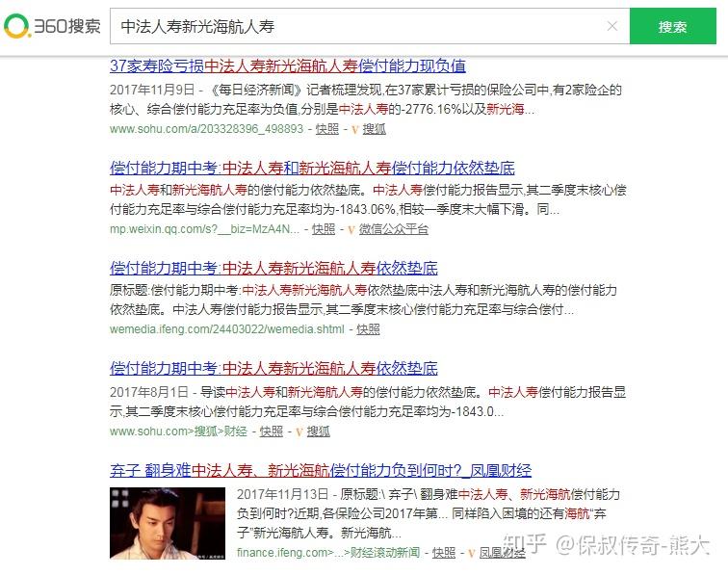Open result 偿付能力期中考:中法人寿和新光海航人寿偿付能力依然垫底
Viewport: 728px width, 575px height.
312,168
